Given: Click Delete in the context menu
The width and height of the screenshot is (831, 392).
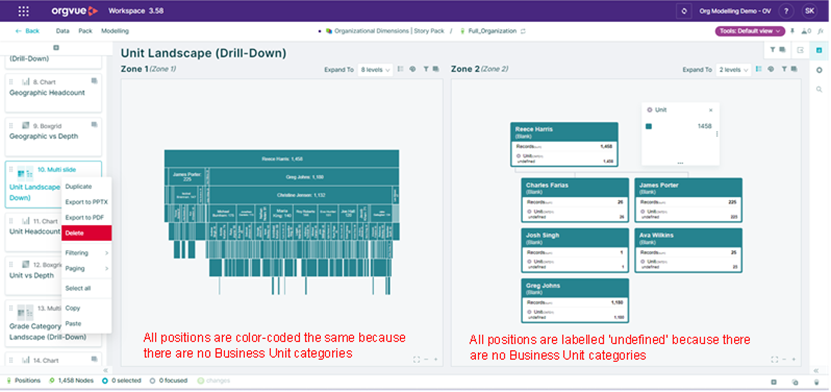Looking at the screenshot, I should pyautogui.click(x=86, y=233).
